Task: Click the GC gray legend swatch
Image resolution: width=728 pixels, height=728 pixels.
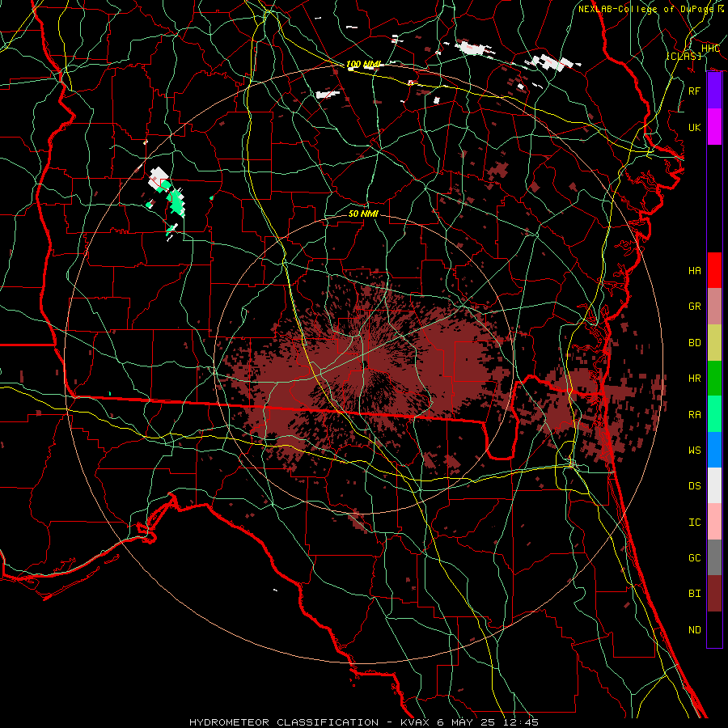Action: pyautogui.click(x=714, y=557)
